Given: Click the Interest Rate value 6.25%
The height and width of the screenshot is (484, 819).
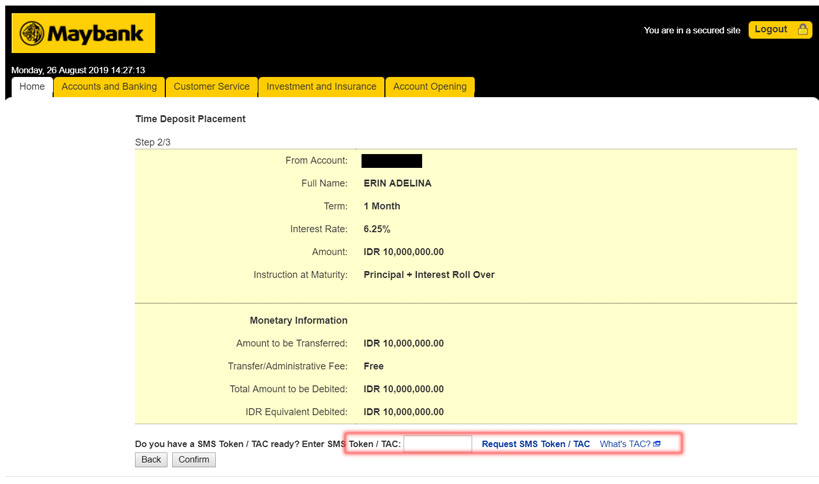Looking at the screenshot, I should click(377, 229).
